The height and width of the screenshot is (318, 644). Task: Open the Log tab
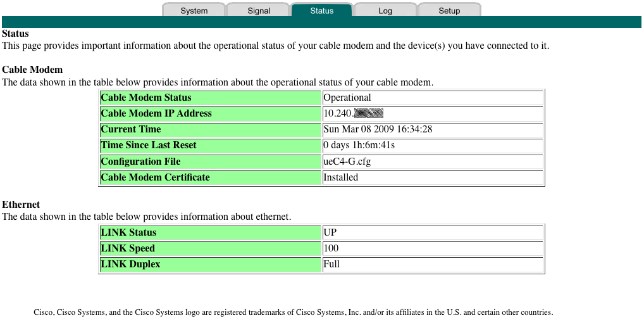(385, 11)
